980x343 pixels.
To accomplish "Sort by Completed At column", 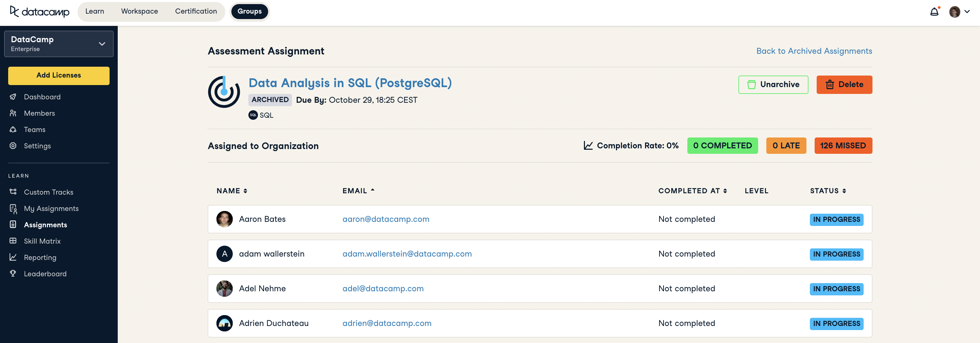I will (692, 191).
